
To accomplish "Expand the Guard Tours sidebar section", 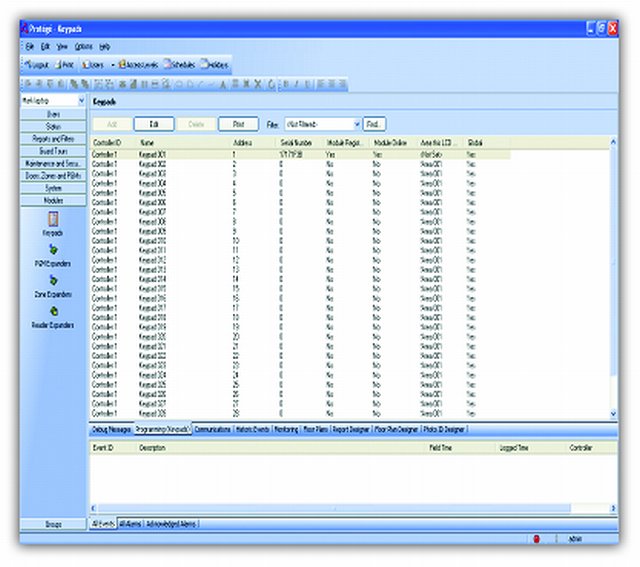I will (x=52, y=151).
